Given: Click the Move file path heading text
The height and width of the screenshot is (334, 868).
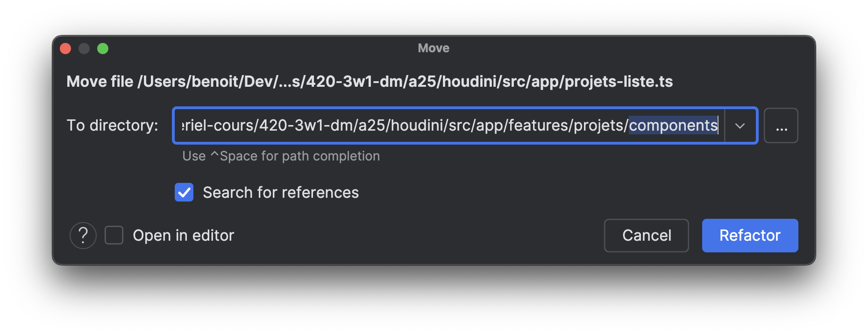Looking at the screenshot, I should pyautogui.click(x=369, y=82).
